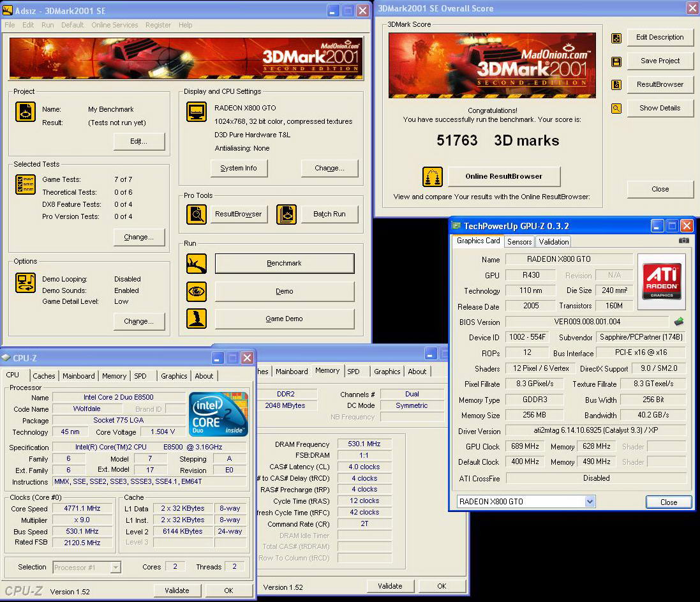Click the 3DMark2001 banner in Overall Score window

point(492,66)
